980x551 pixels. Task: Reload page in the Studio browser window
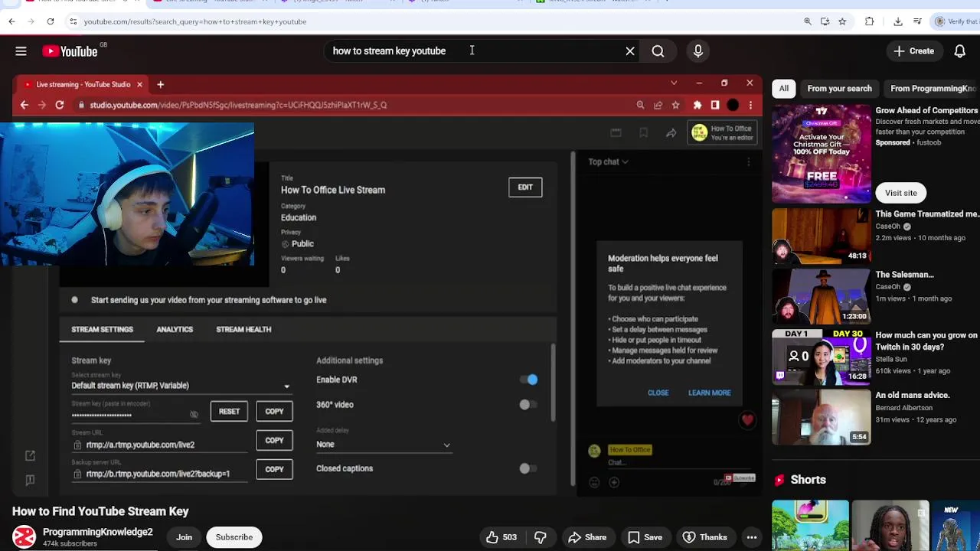coord(59,105)
